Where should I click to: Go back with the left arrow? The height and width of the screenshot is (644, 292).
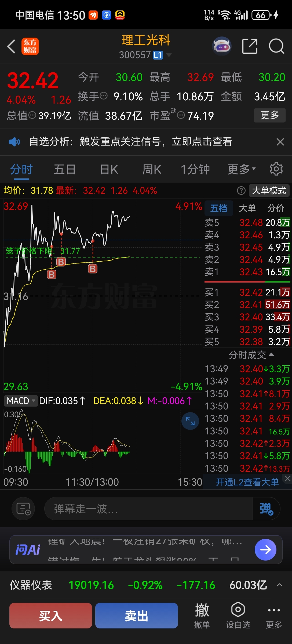click(11, 46)
